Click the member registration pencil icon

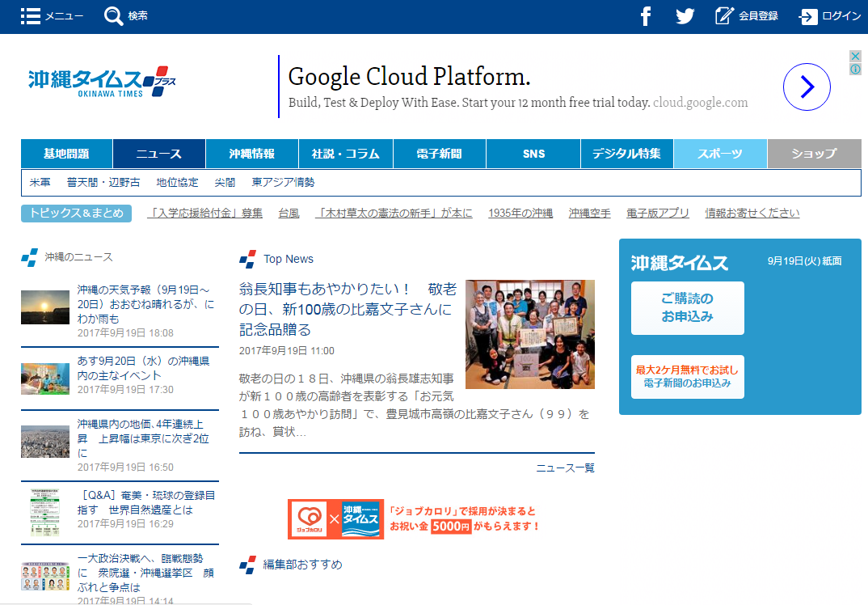click(x=724, y=16)
